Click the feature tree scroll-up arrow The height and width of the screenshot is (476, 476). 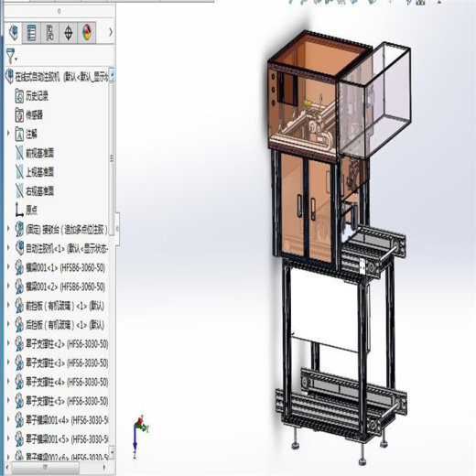coord(112,75)
